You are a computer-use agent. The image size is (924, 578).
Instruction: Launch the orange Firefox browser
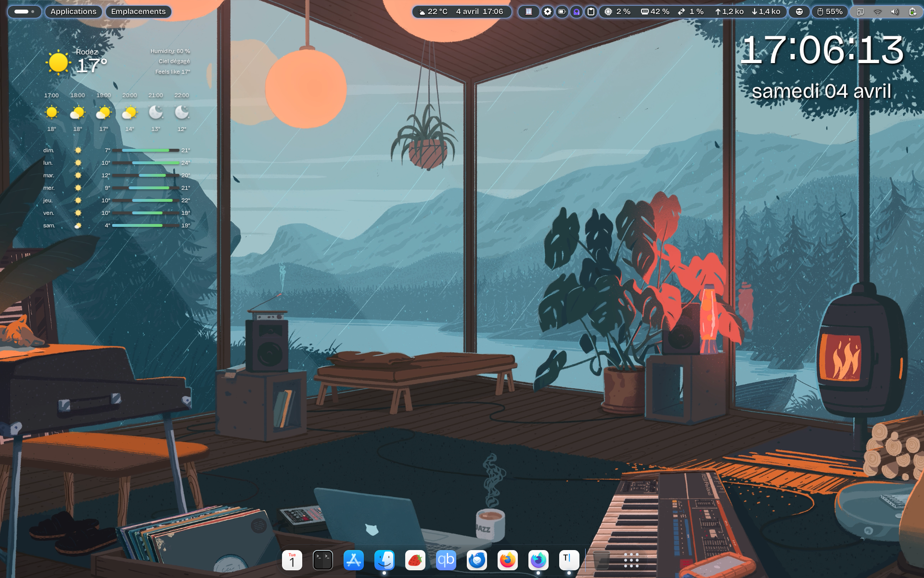[x=508, y=560]
